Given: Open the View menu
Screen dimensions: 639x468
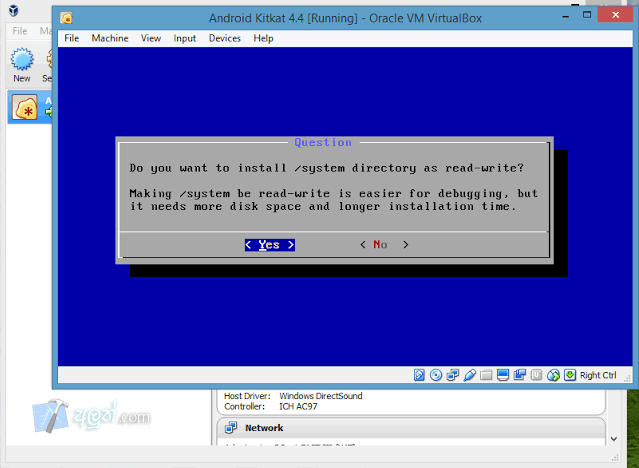Looking at the screenshot, I should (x=151, y=38).
